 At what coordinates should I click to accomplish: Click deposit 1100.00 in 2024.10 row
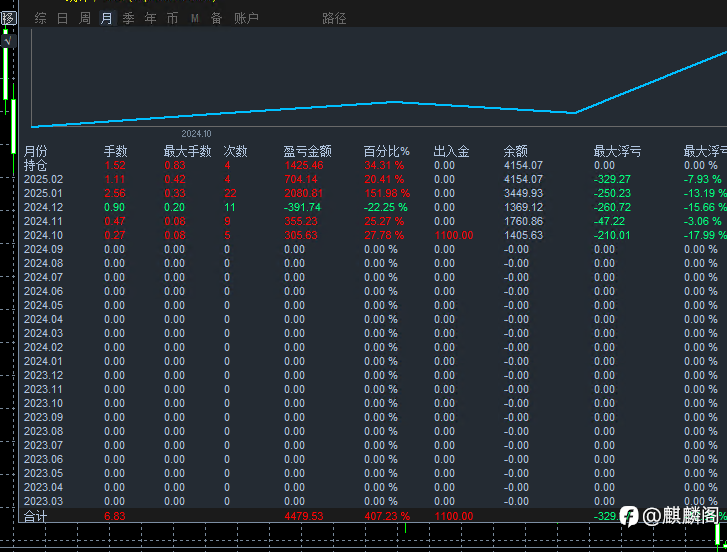pyautogui.click(x=454, y=235)
